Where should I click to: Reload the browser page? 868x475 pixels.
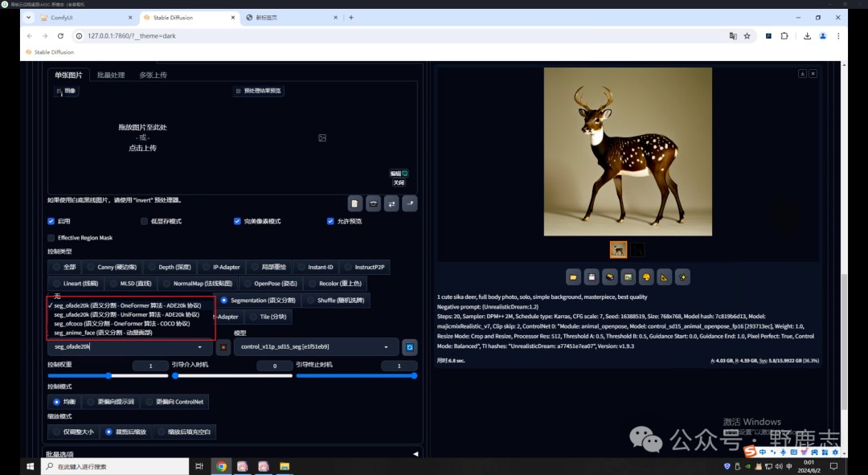coord(60,36)
